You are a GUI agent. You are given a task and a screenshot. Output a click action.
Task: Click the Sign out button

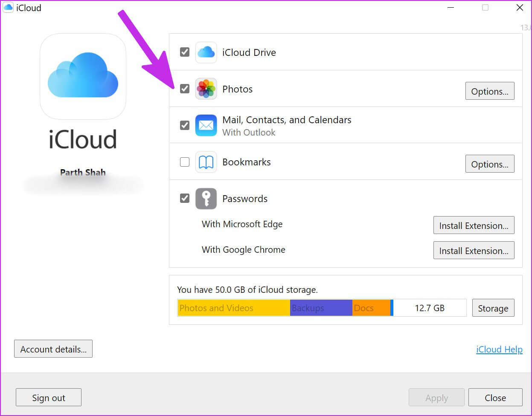(49, 398)
